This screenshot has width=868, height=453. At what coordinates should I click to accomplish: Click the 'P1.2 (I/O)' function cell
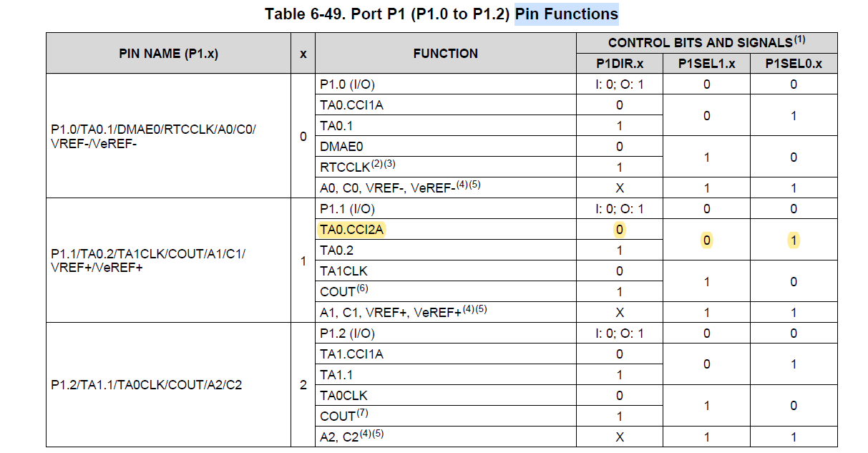[x=347, y=333]
